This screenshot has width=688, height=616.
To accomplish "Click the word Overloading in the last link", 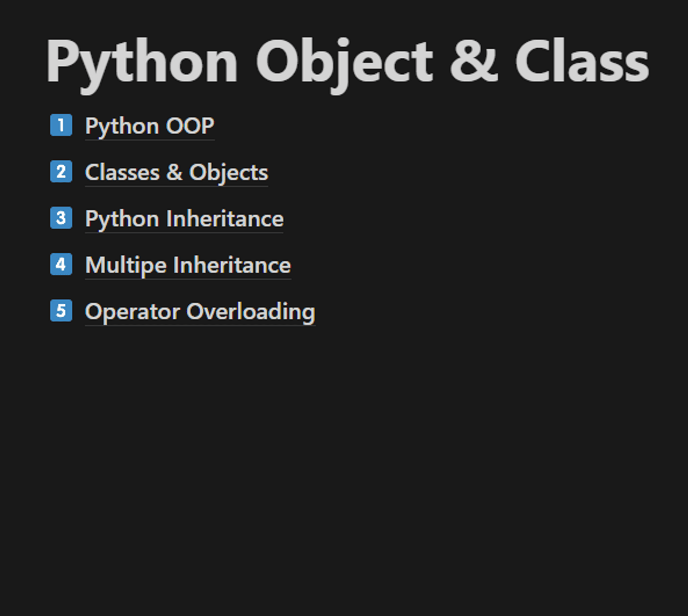I will click(x=251, y=312).
